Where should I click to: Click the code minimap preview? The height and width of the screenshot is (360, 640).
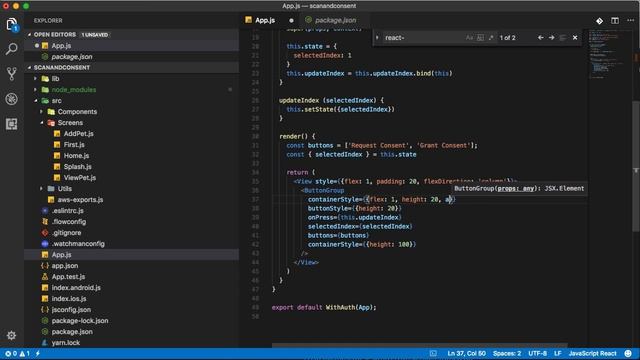pyautogui.click(x=610, y=55)
